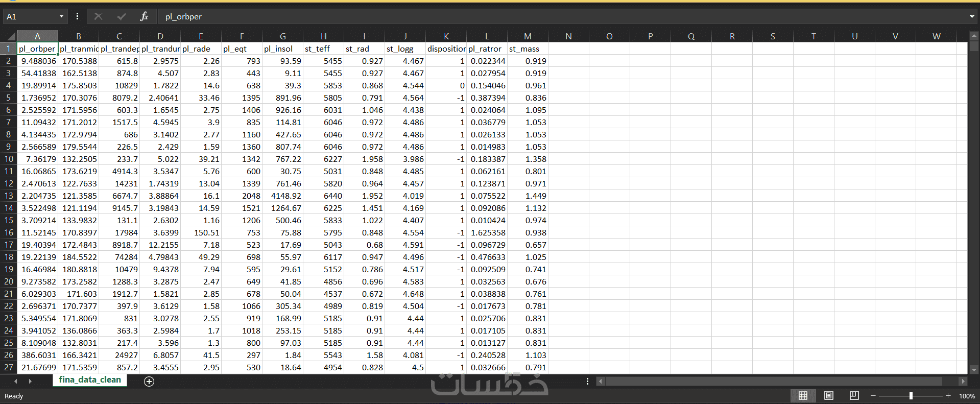Image resolution: width=980 pixels, height=404 pixels.
Task: Select column W header
Action: [936, 36]
